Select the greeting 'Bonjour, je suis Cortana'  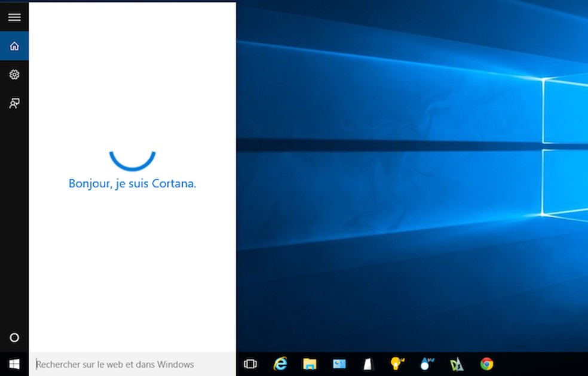(x=131, y=183)
